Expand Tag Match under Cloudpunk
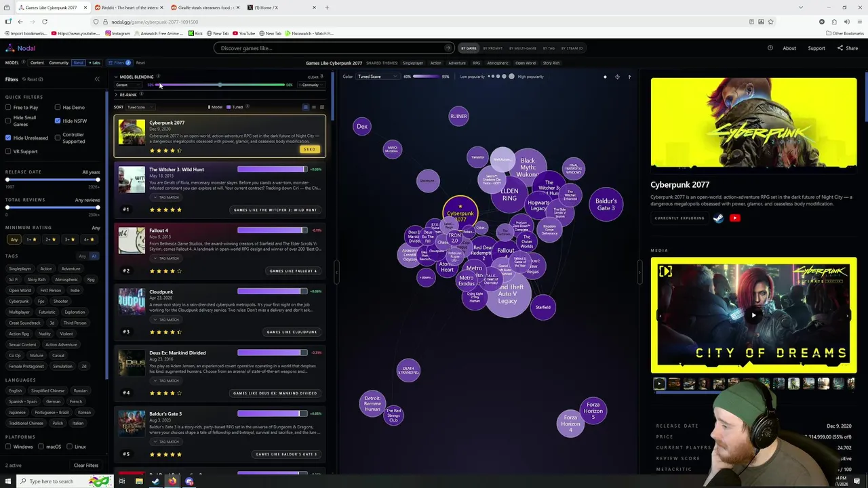The image size is (868, 488). coord(166,319)
